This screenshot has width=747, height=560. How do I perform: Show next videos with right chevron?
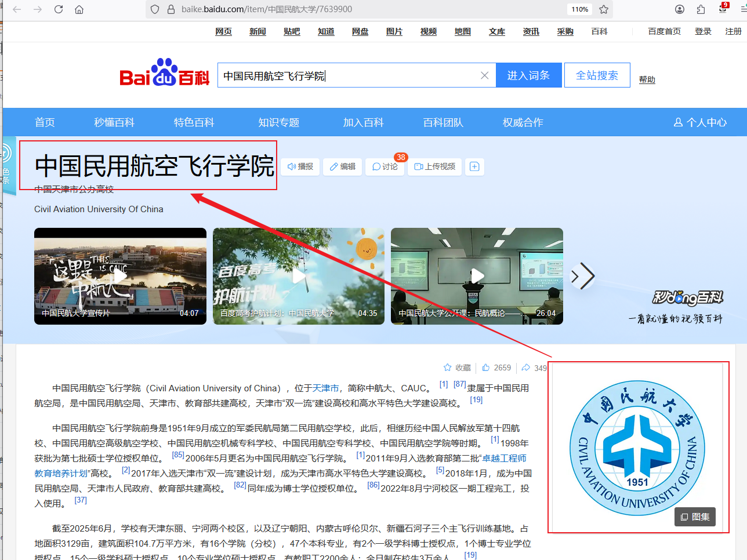coord(583,277)
